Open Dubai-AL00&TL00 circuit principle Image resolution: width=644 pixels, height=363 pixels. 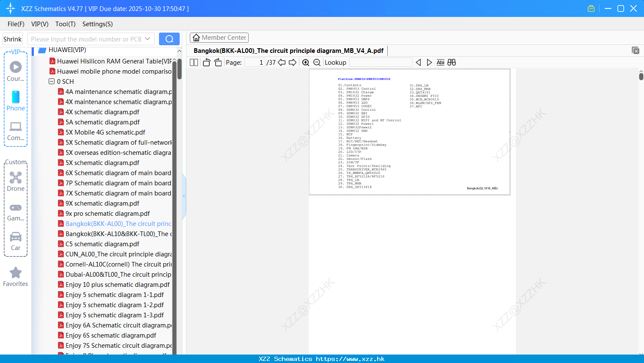pyautogui.click(x=118, y=275)
